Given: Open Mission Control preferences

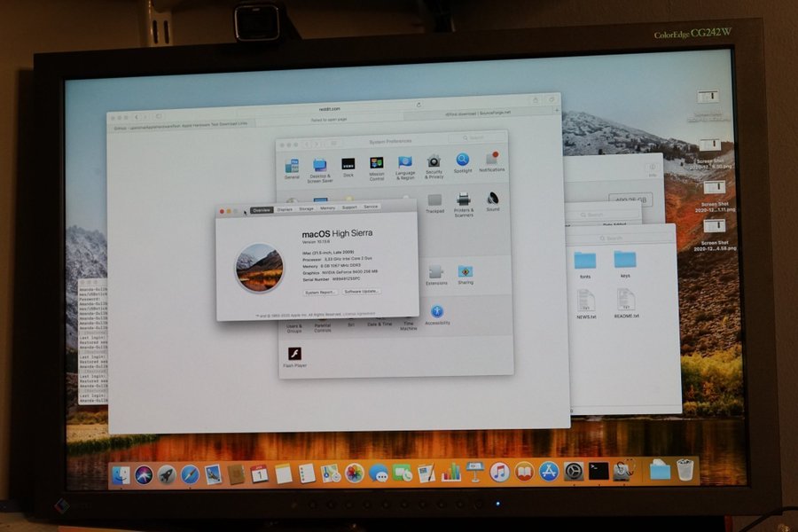Looking at the screenshot, I should (x=376, y=168).
